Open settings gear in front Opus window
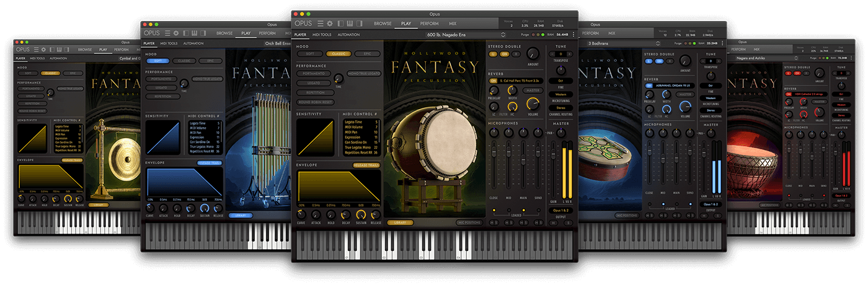 click(330, 24)
